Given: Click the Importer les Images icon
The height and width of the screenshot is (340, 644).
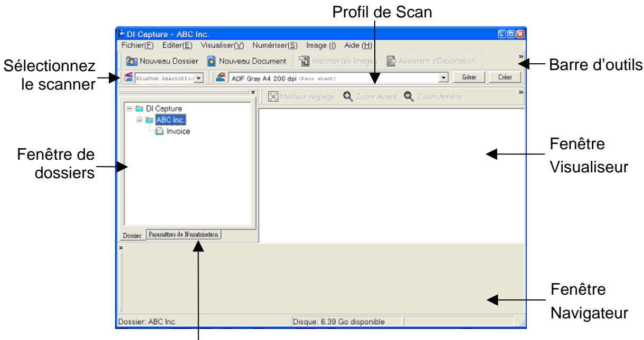Looking at the screenshot, I should pos(304,61).
